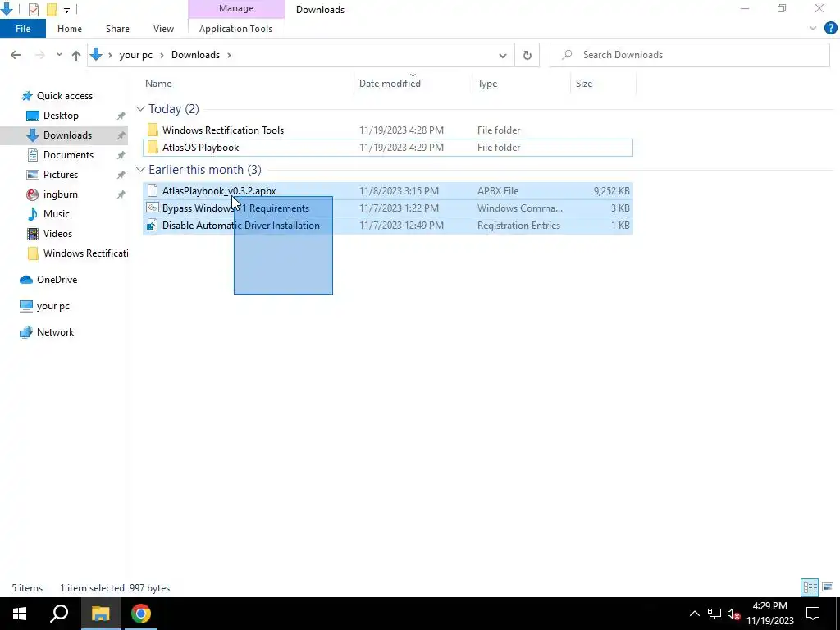
Task: Switch to the Share ribbon tab
Action: tap(117, 29)
